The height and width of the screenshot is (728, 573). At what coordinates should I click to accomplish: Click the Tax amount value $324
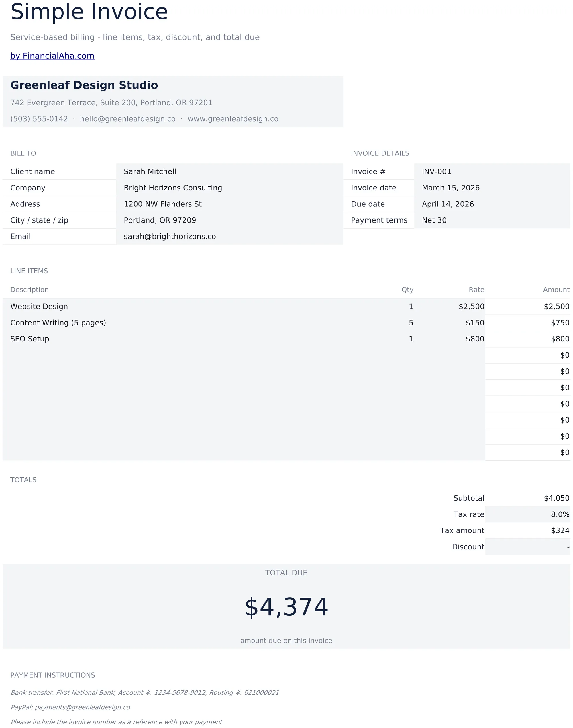click(560, 530)
